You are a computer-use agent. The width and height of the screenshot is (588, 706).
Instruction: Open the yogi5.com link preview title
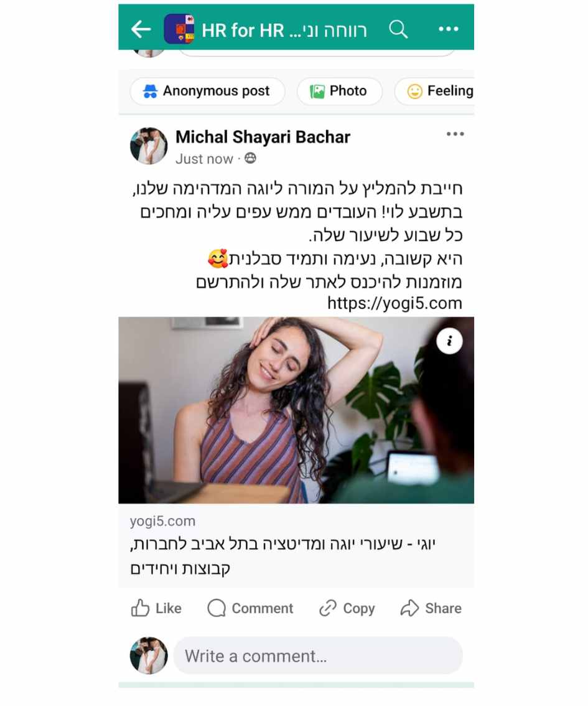point(283,556)
